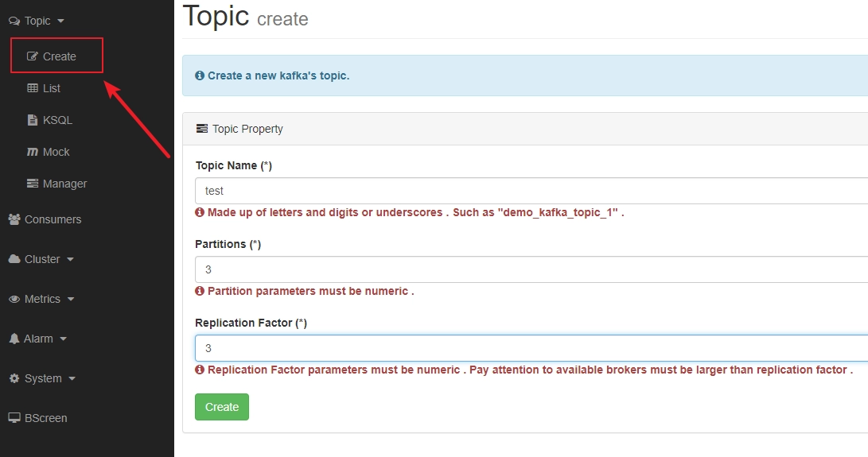Click the info icon beside 'Create a new kafka's topic'

pyautogui.click(x=200, y=76)
